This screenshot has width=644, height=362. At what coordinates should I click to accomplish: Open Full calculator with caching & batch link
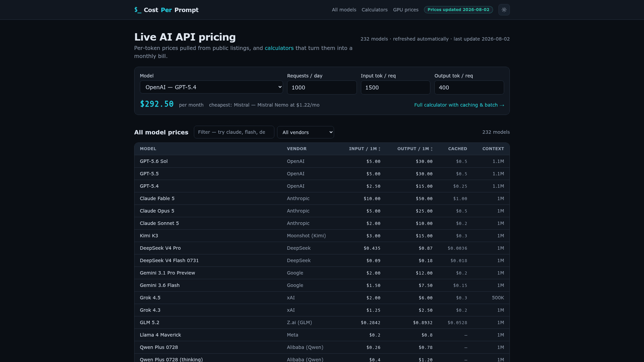pyautogui.click(x=459, y=105)
